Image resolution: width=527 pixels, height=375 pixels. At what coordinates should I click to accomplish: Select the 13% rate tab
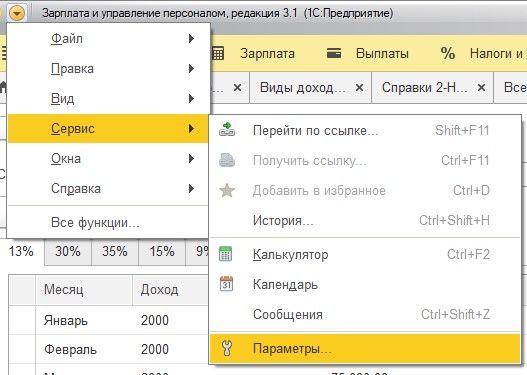21,251
